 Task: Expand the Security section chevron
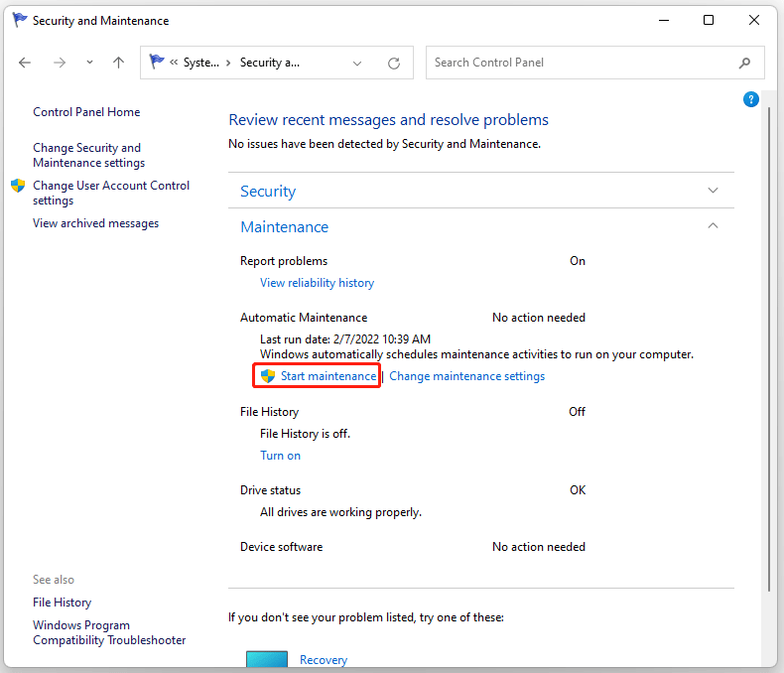point(713,191)
